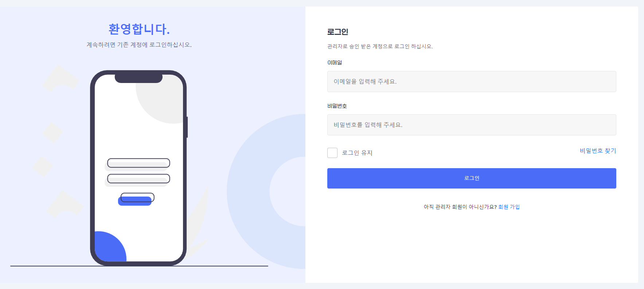Click the 관리자로 승인 받은 계정 instruction text
644x289 pixels.
379,46
